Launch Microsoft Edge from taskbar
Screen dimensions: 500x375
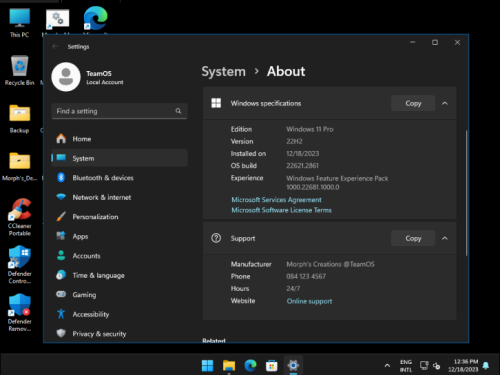(x=250, y=366)
